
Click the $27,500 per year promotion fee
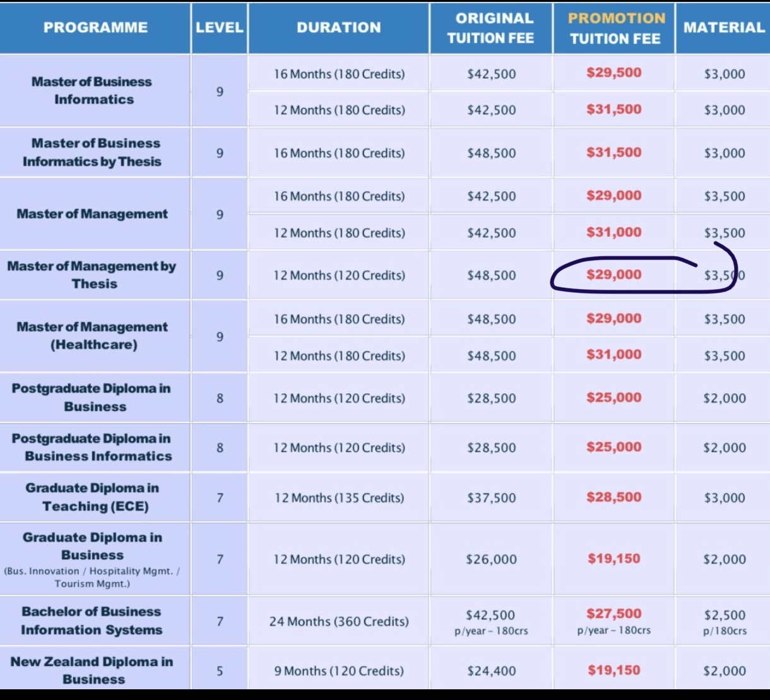click(613, 614)
